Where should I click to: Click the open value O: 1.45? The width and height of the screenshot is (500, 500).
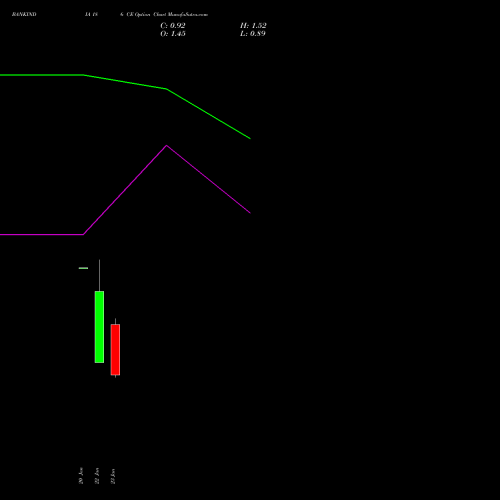point(173,34)
